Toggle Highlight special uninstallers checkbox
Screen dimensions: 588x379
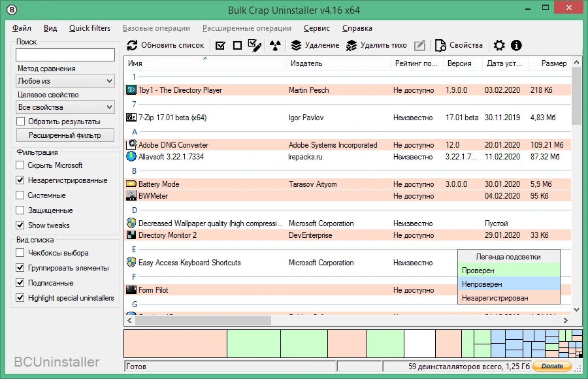(20, 298)
